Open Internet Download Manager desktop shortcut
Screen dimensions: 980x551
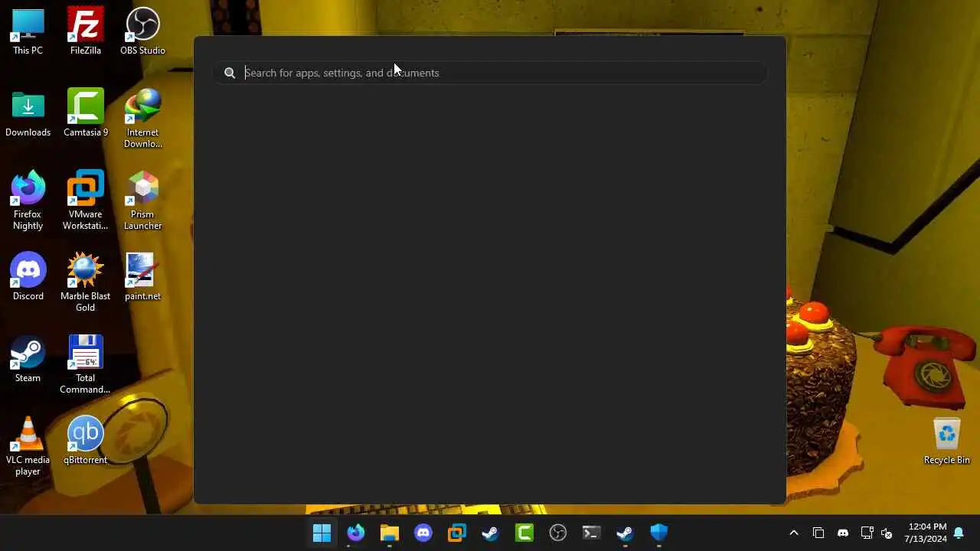142,119
